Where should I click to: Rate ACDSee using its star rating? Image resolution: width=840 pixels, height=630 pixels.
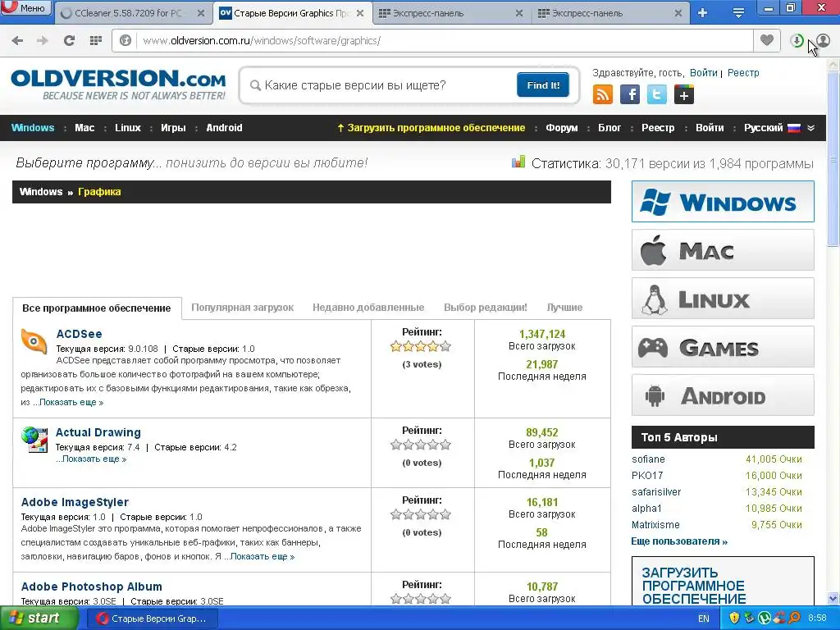tap(421, 347)
